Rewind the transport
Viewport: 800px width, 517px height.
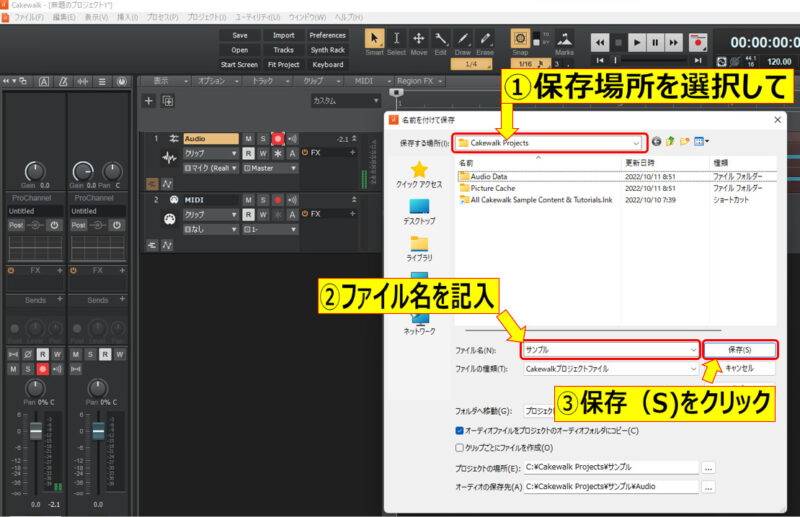(x=600, y=43)
